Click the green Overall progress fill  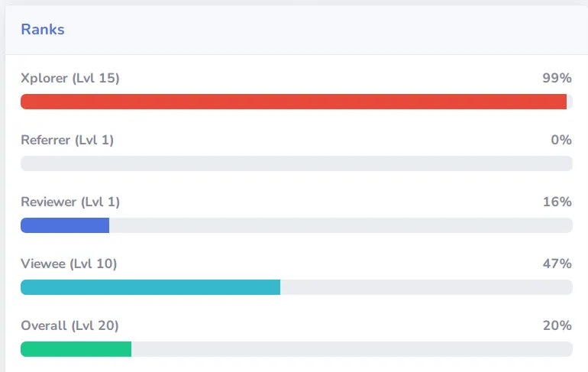point(76,349)
